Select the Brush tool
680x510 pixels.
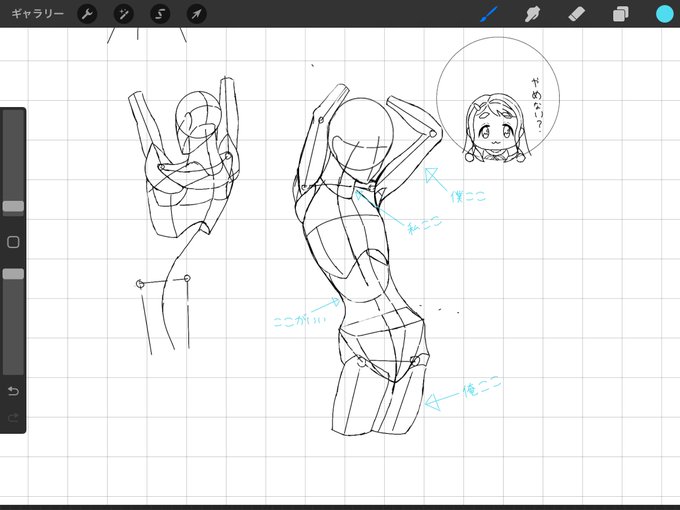(489, 14)
